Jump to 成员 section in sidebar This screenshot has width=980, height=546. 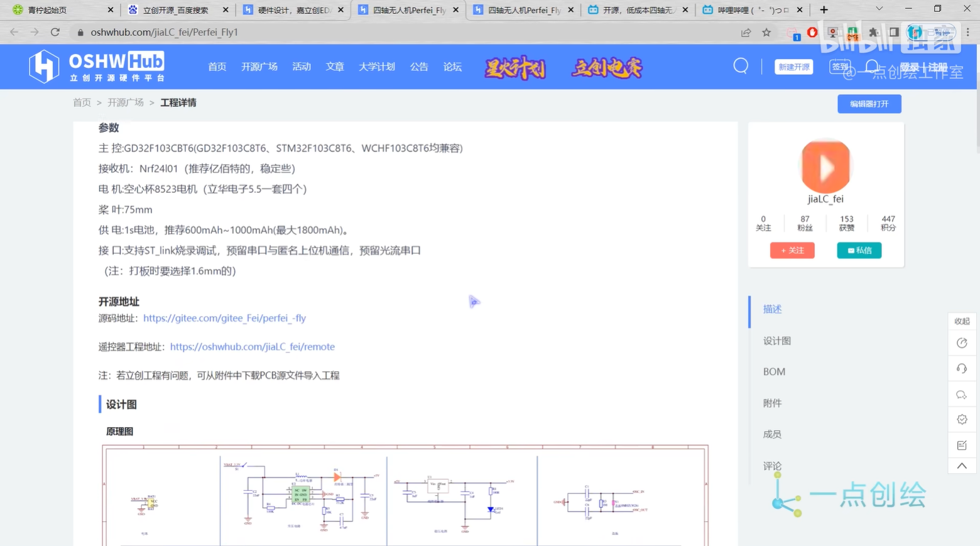(x=772, y=434)
